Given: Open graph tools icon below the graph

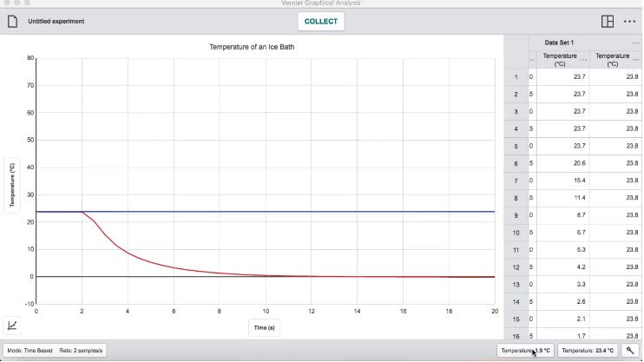Looking at the screenshot, I should [12, 326].
